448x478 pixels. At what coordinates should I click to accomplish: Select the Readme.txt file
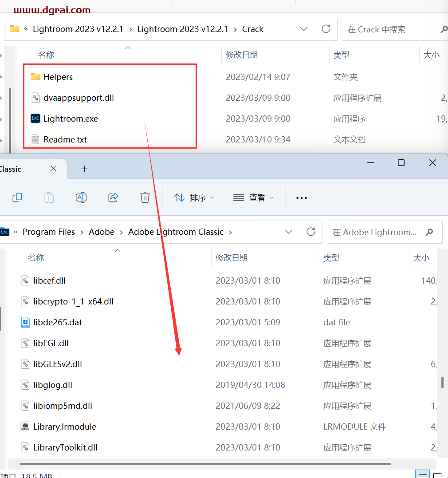tap(65, 139)
